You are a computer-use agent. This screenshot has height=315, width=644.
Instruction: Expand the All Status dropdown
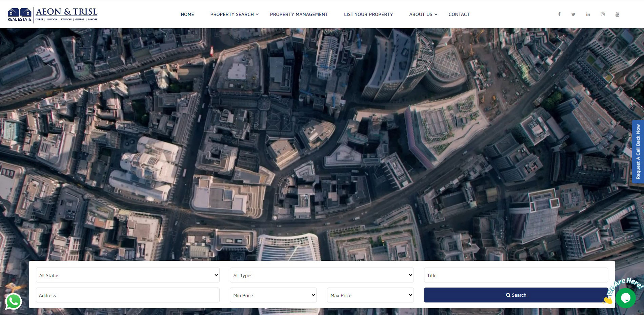point(127,275)
